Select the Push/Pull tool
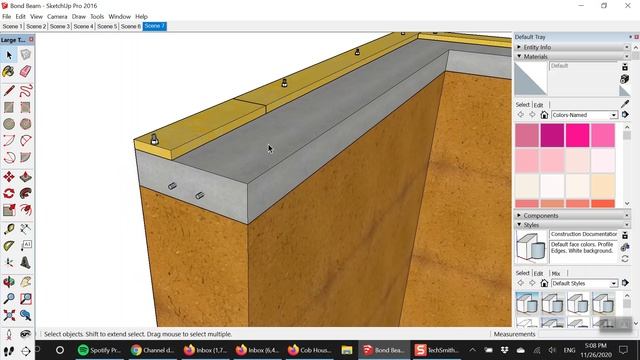The width and height of the screenshot is (640, 360). click(x=25, y=177)
